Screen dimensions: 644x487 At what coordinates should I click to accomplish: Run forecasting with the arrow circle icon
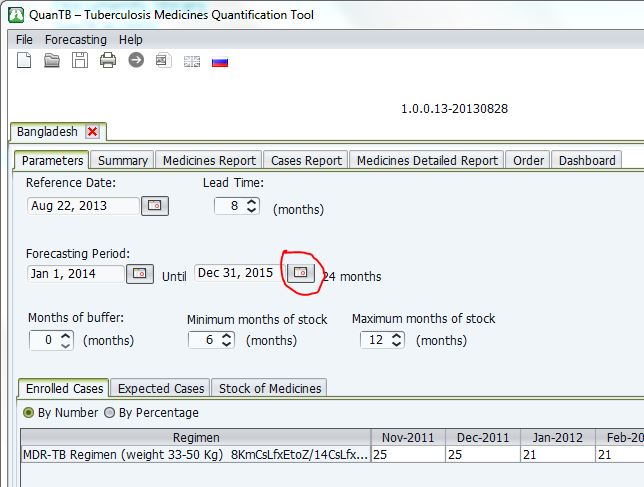(136, 60)
